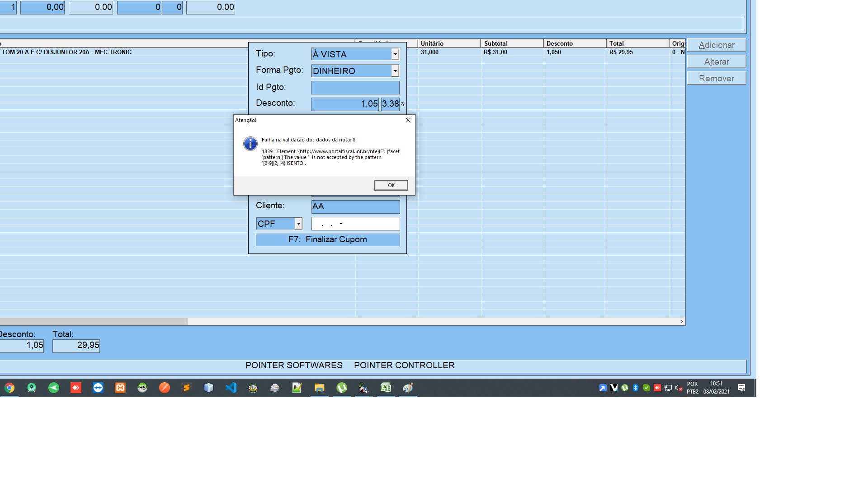This screenshot has width=868, height=488.
Task: Click the horizontal scrollbar right arrow
Action: [x=681, y=321]
